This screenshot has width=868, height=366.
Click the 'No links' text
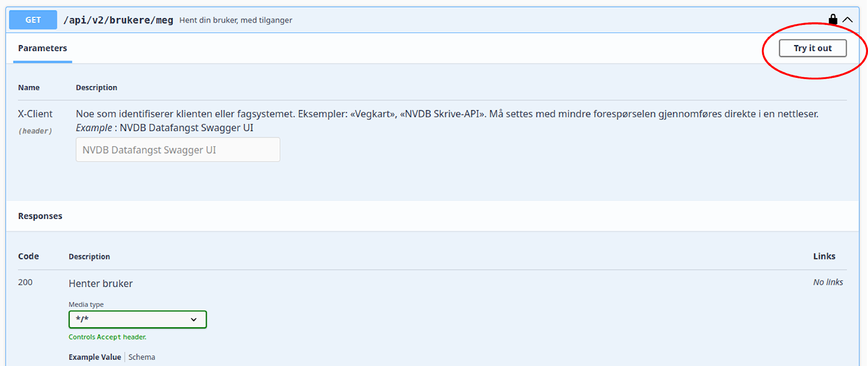coord(828,282)
